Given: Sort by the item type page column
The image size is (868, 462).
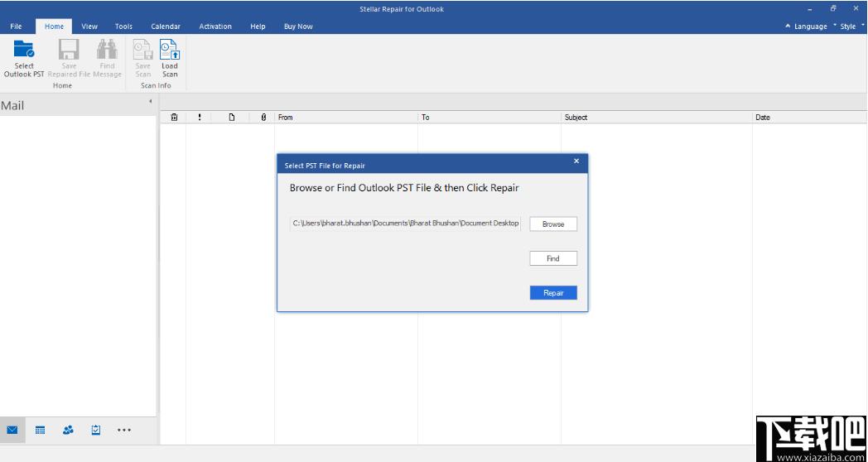Looking at the screenshot, I should click(x=231, y=118).
